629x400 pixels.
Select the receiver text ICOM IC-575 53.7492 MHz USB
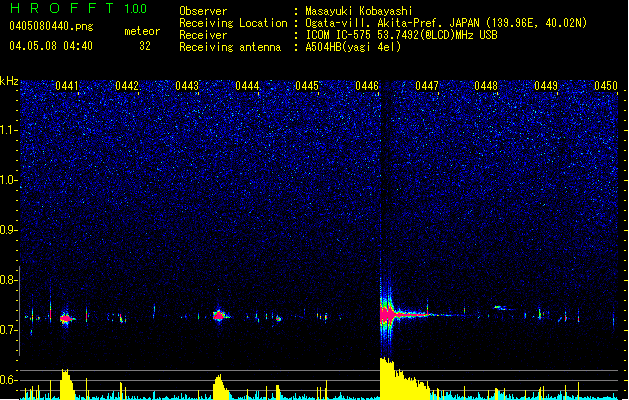click(401, 35)
